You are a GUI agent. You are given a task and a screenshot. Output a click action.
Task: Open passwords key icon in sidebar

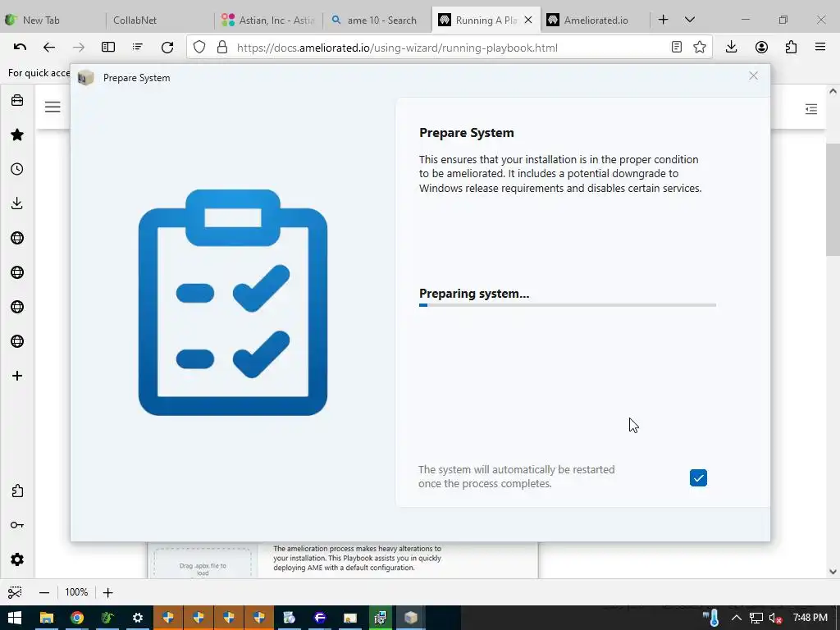click(x=17, y=525)
